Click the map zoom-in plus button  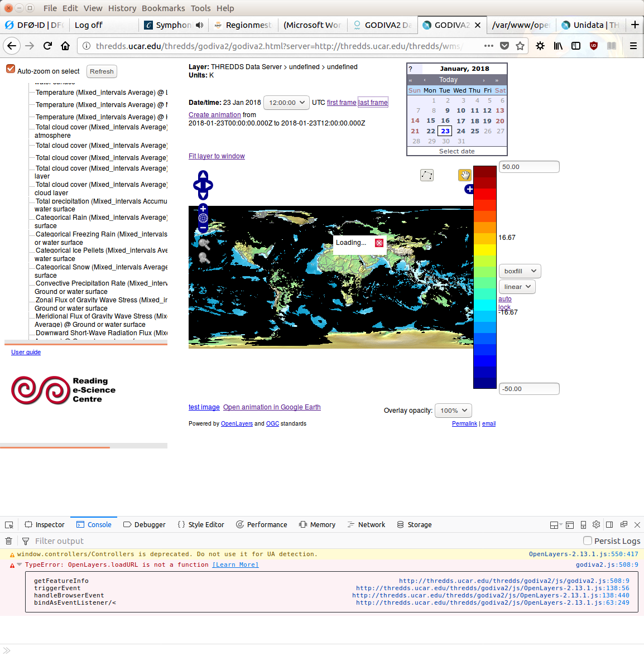203,209
